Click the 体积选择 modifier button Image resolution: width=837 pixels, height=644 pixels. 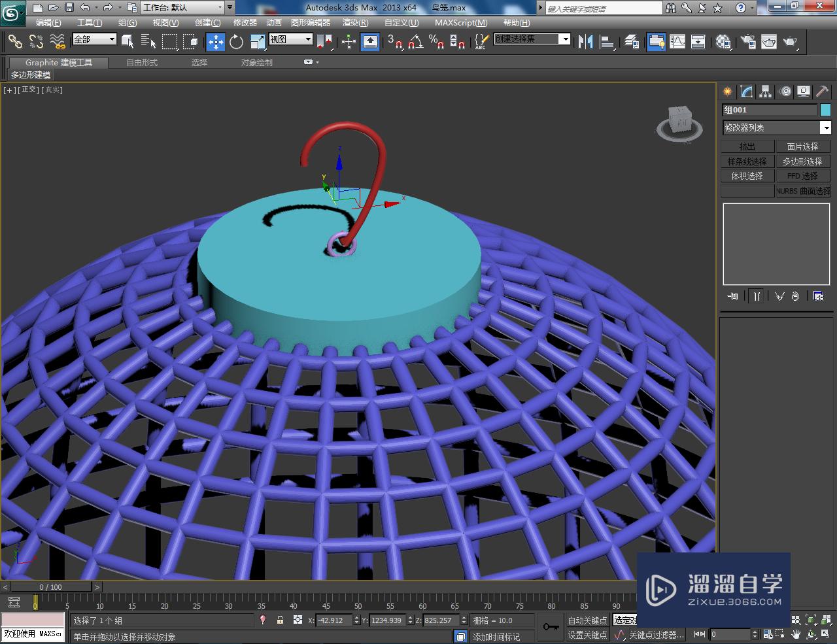tap(747, 176)
